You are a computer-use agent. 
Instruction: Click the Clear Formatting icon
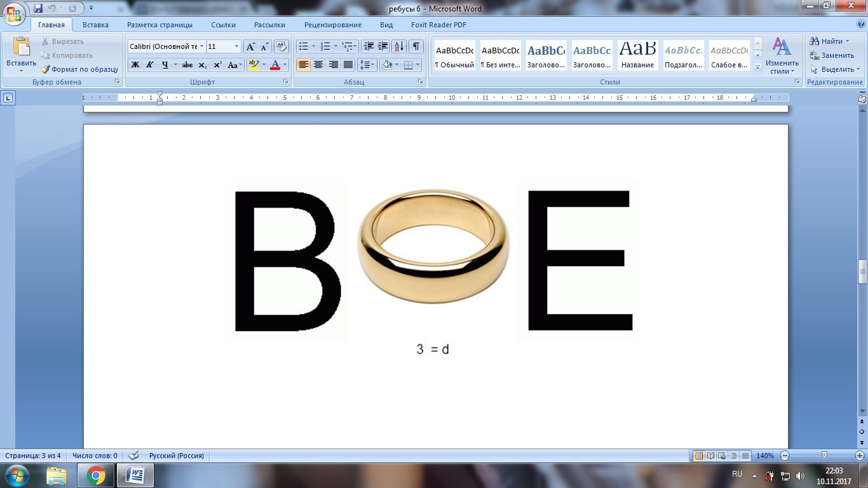tap(281, 46)
